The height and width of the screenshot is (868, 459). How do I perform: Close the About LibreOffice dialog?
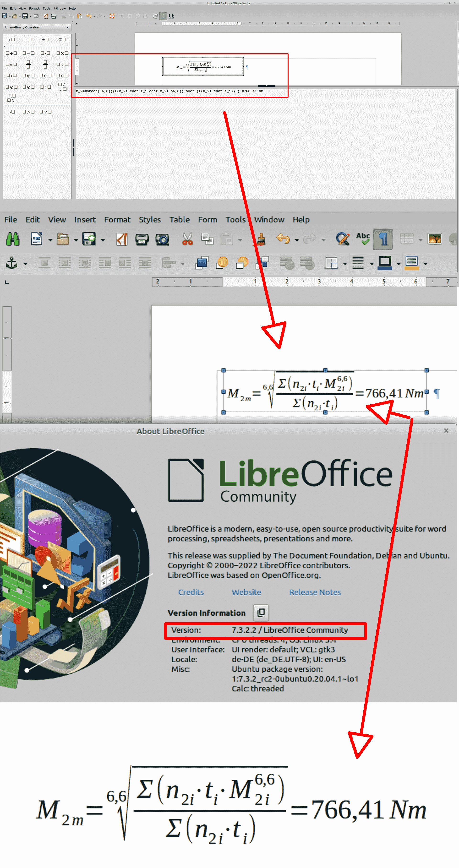[x=446, y=431]
